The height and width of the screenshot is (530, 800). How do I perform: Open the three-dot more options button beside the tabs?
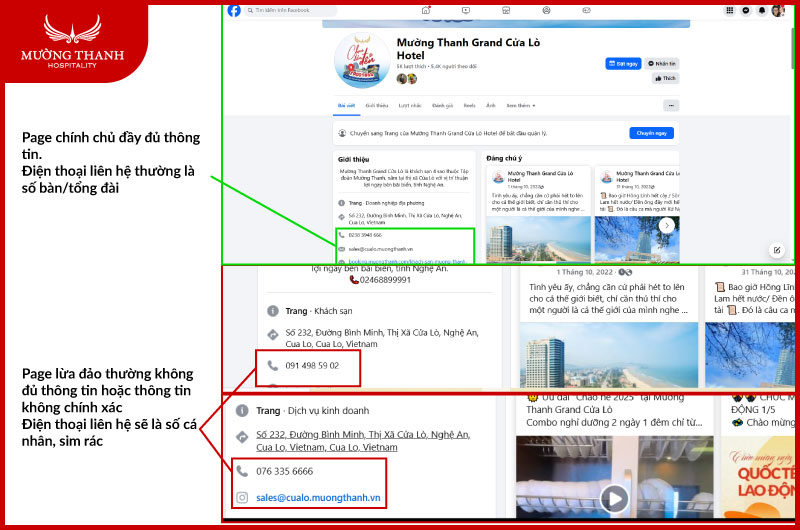point(671,106)
